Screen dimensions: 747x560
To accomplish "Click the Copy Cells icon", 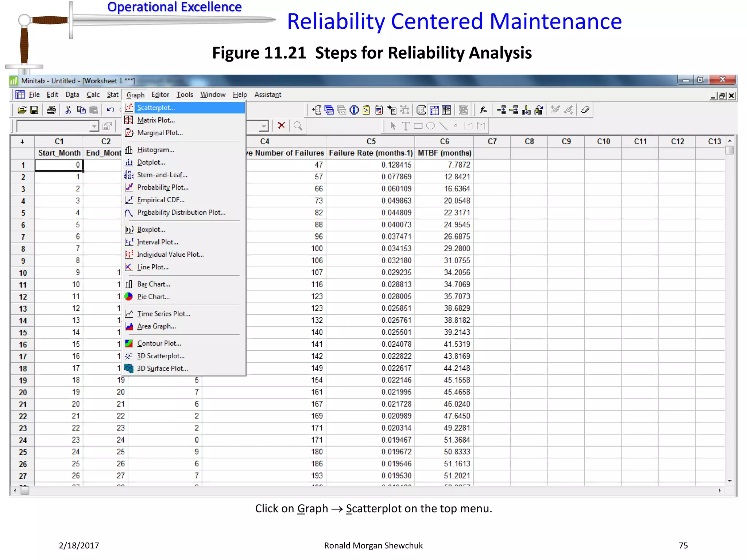I will [x=81, y=110].
